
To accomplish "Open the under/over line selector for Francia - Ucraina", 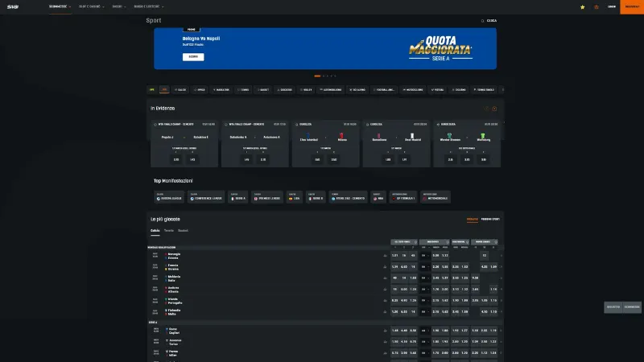I will pyautogui.click(x=425, y=267).
